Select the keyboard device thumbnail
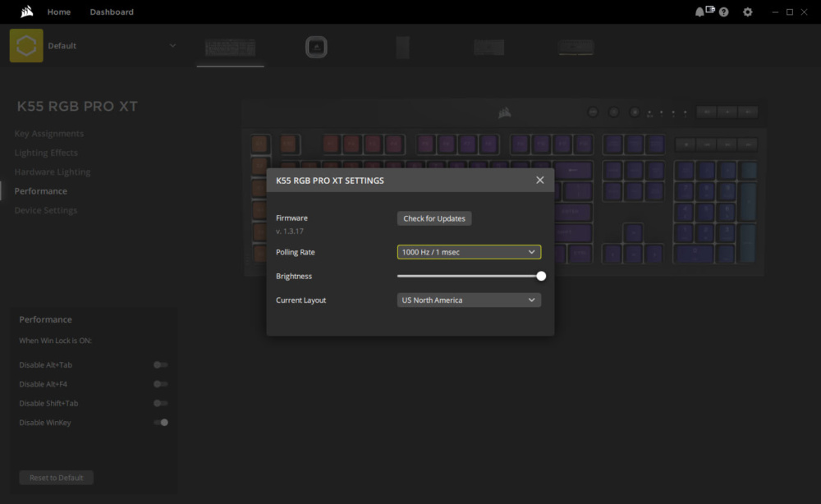 231,47
